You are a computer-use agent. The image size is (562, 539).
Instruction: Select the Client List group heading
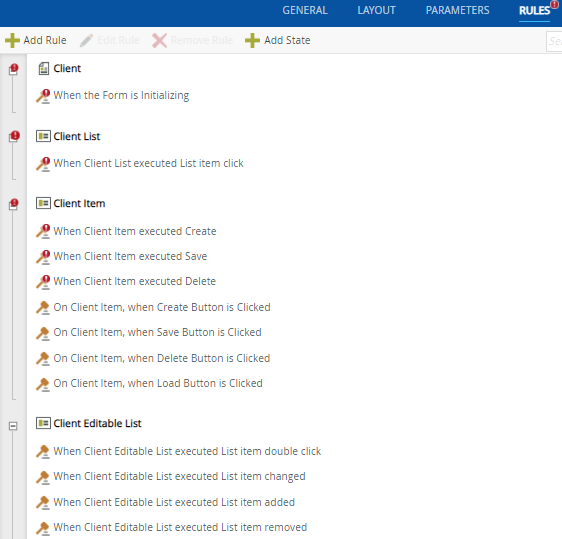(77, 136)
